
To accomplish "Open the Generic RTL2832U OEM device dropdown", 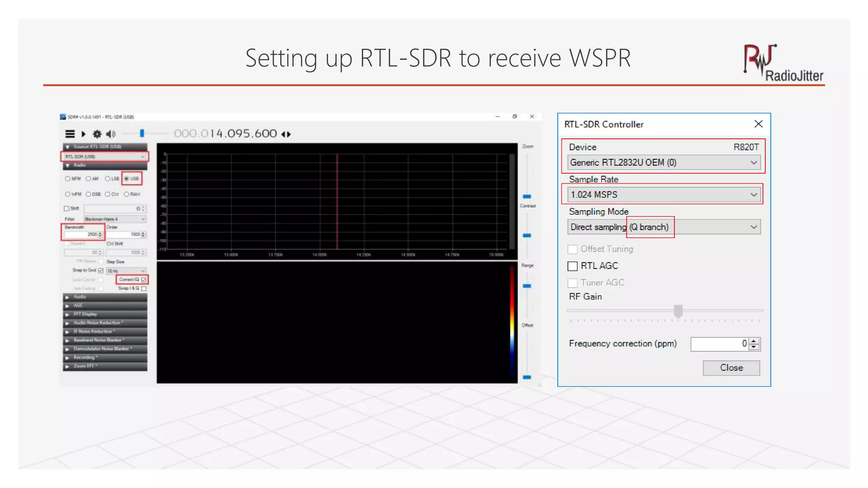I will click(x=664, y=163).
